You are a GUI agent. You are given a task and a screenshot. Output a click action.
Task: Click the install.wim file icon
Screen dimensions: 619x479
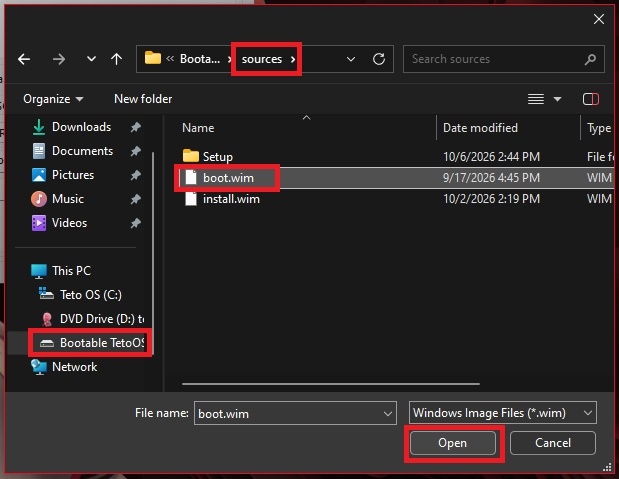coord(191,198)
